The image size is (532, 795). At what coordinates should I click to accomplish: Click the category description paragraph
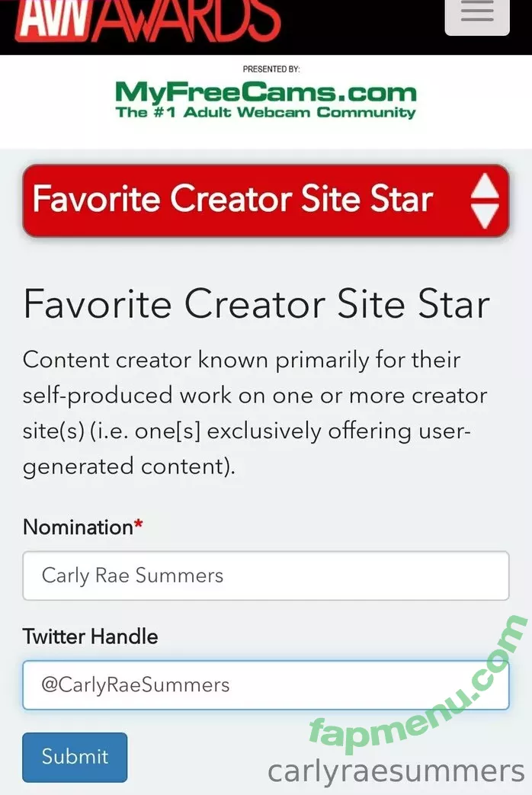coord(255,412)
